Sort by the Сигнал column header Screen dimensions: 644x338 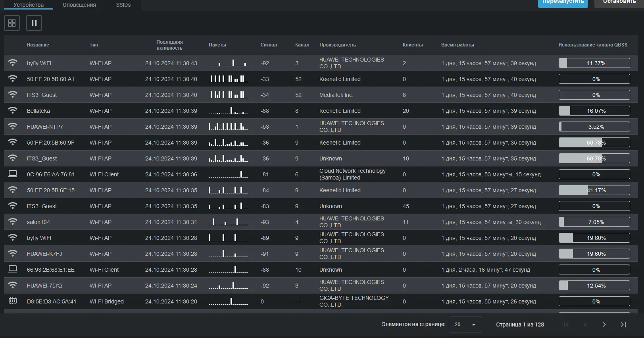click(x=269, y=45)
